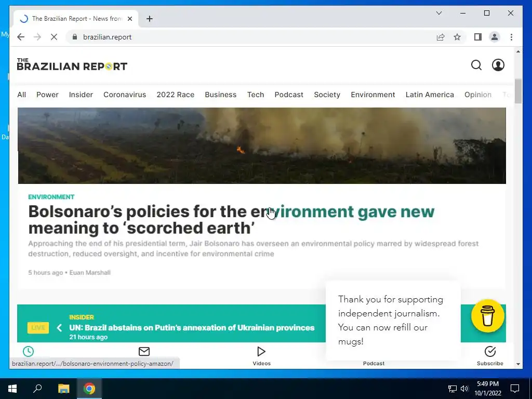Open Bolsonaro's policies headline article
This screenshot has height=399, width=532.
click(231, 220)
